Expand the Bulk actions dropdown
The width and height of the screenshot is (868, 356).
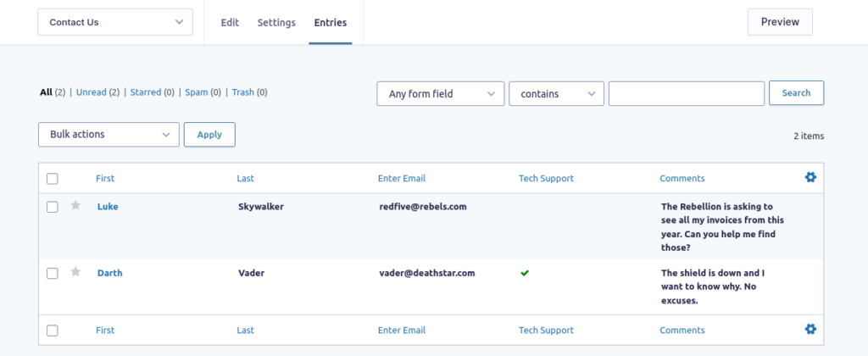[x=108, y=135]
